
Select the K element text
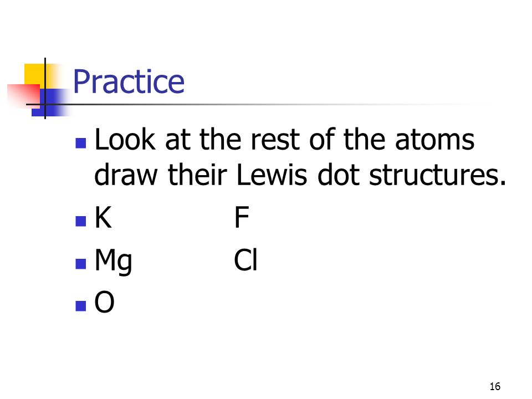[103, 217]
